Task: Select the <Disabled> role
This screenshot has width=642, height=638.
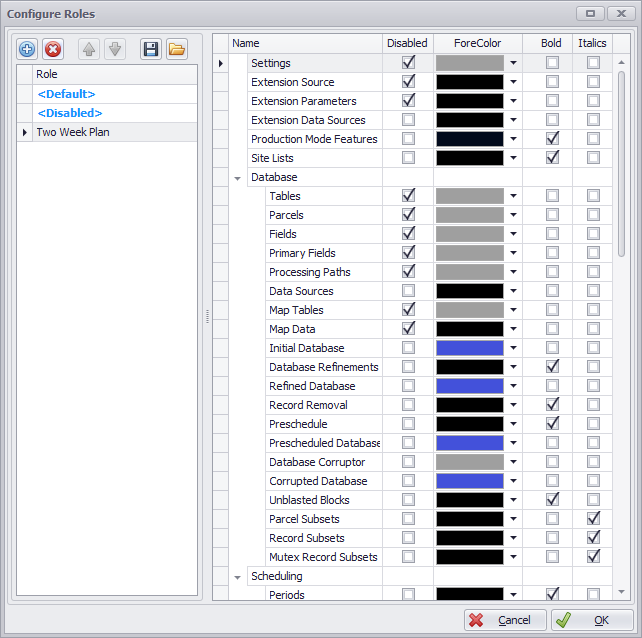Action: [70, 113]
